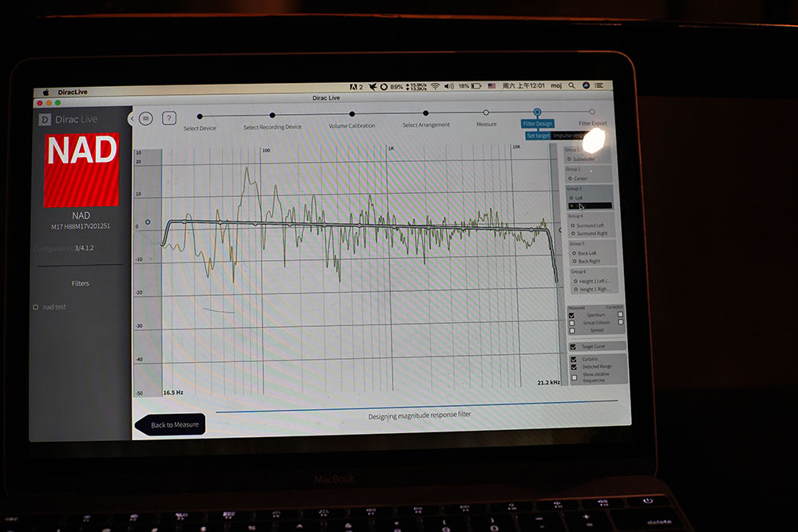798x532 pixels.
Task: Go to the Select Device step
Action: point(199,122)
